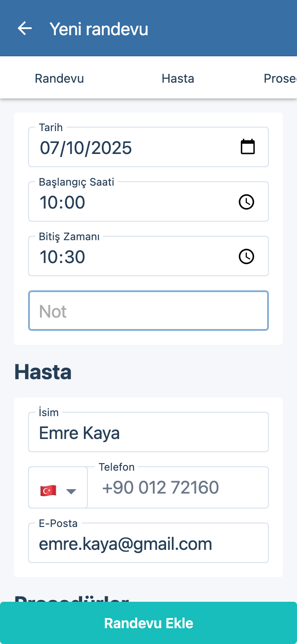Click the Tarih date value 07/10/2025

86,148
